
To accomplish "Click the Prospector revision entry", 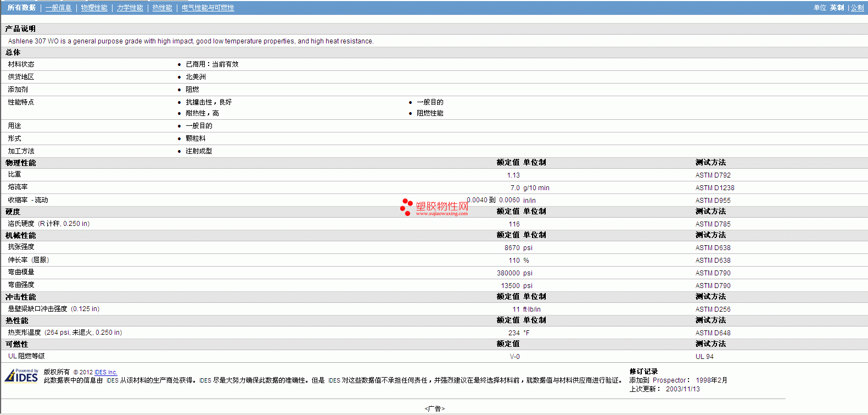I will [678, 380].
